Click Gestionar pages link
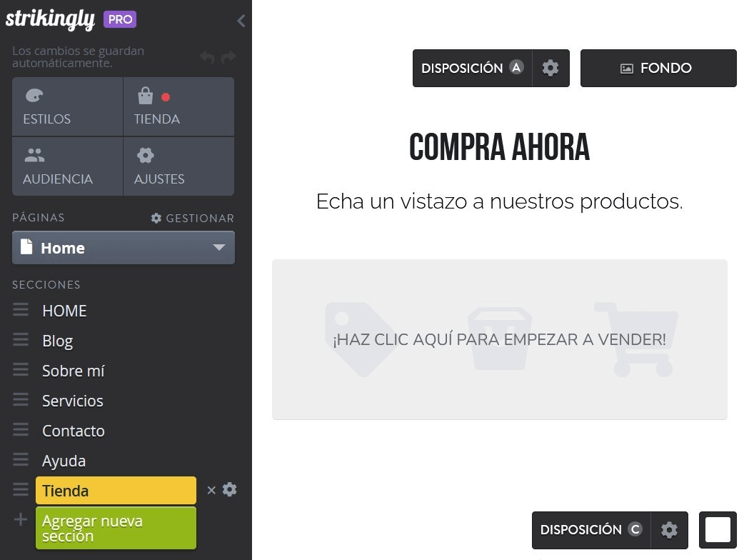Screen dimensions: 744x560 (192, 218)
